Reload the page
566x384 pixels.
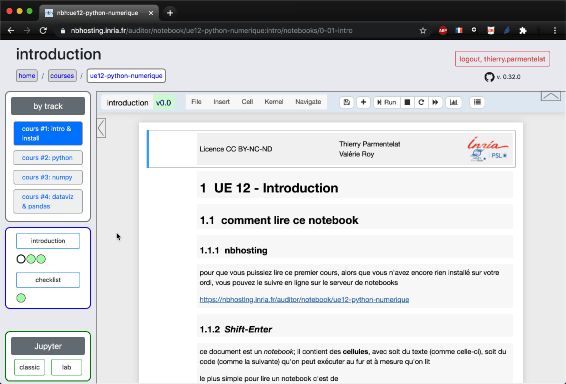(x=43, y=31)
